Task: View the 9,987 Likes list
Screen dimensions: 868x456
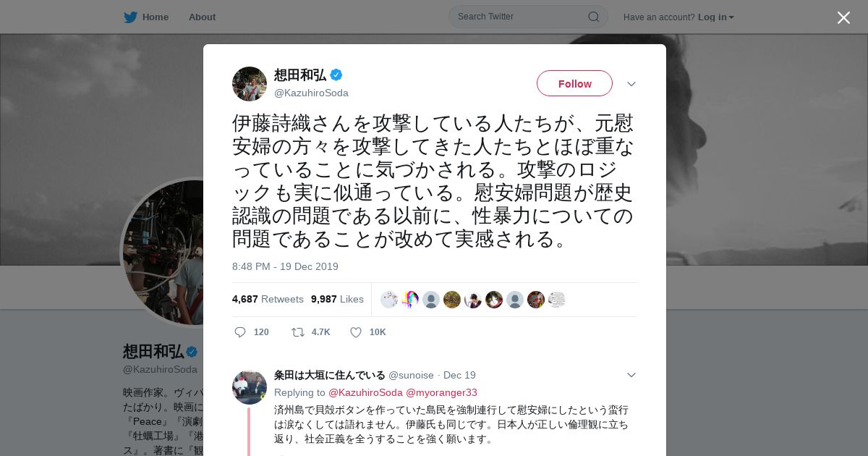Action: 337,299
